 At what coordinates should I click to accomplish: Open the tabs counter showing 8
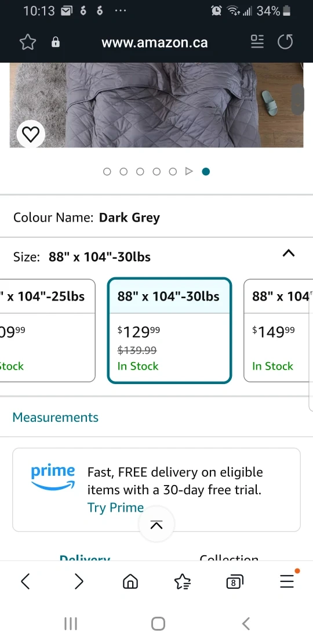click(x=235, y=581)
